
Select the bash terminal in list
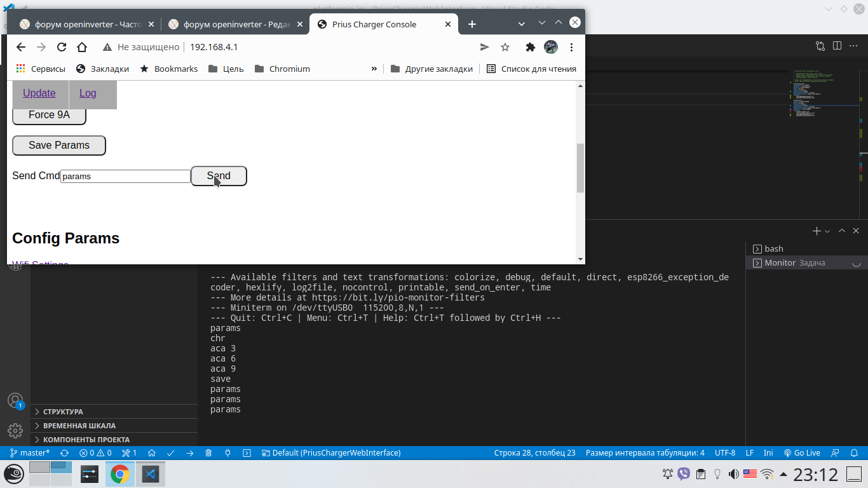pos(773,248)
